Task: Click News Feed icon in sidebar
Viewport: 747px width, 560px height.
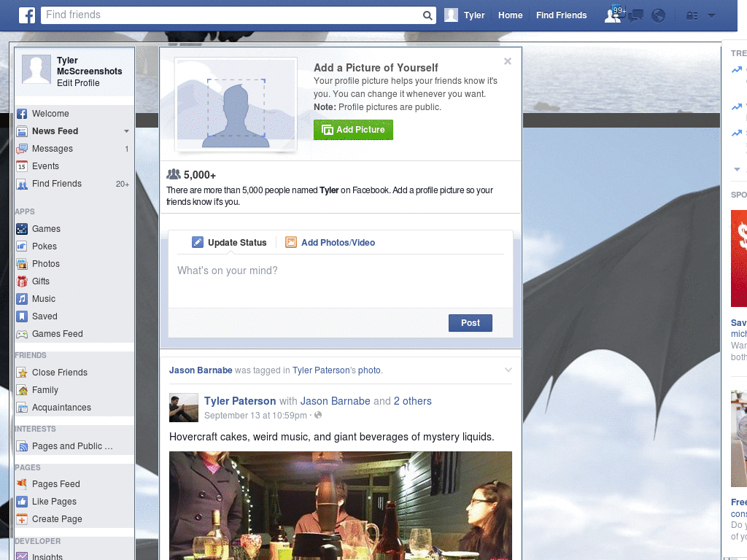Action: coord(22,131)
